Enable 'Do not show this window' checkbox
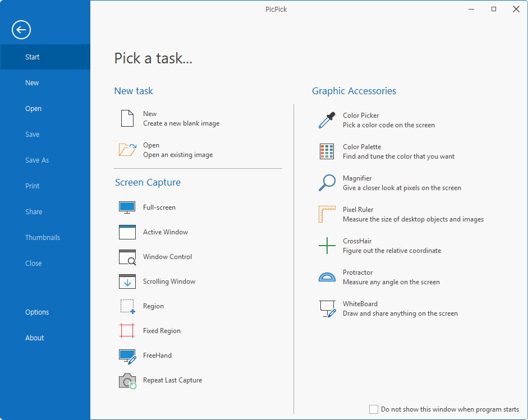The image size is (528, 420). click(x=374, y=409)
